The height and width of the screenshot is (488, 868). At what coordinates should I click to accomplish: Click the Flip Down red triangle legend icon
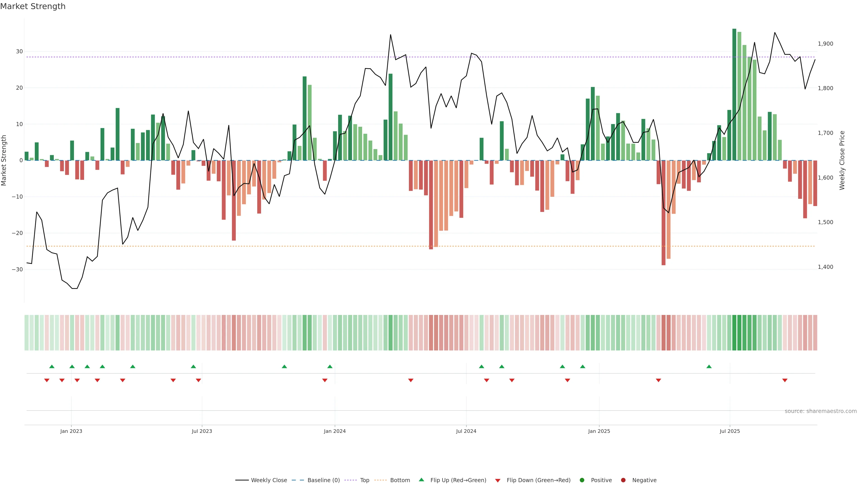[x=498, y=481]
